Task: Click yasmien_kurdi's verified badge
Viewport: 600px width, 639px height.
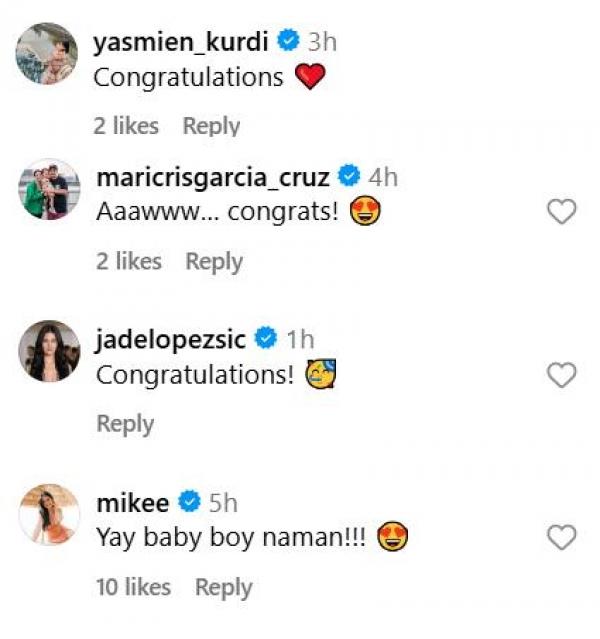Action: point(290,42)
